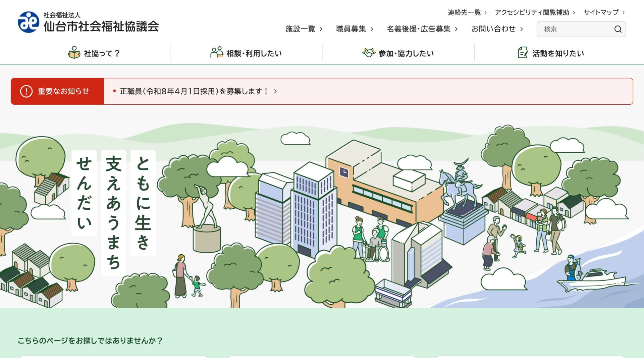
Task: Open the 社協って？ menu
Action: 94,53
